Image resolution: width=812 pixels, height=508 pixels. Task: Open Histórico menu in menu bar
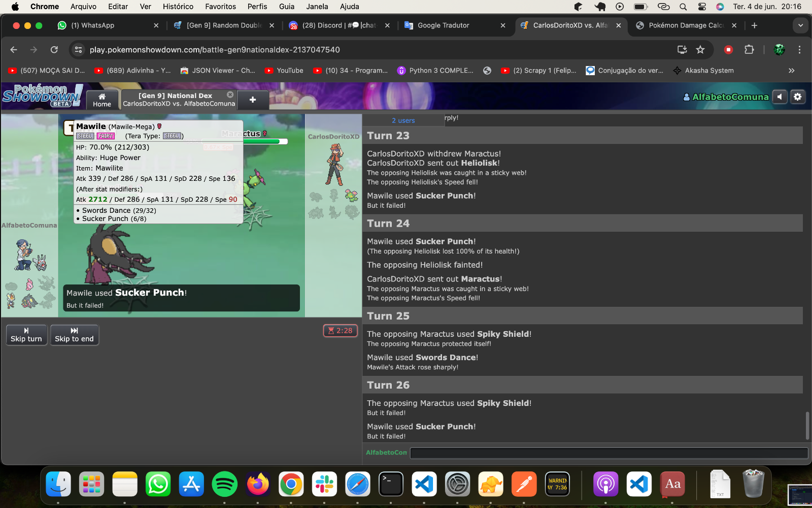[x=178, y=7]
